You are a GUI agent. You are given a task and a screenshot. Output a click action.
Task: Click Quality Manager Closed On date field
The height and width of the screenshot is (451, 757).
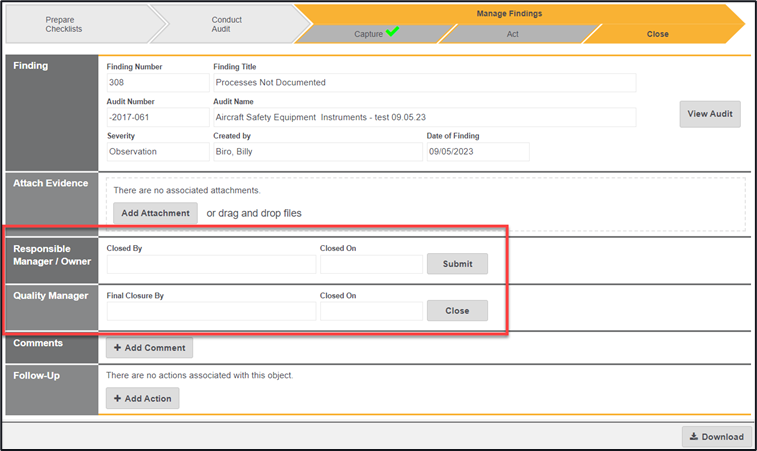pyautogui.click(x=371, y=311)
